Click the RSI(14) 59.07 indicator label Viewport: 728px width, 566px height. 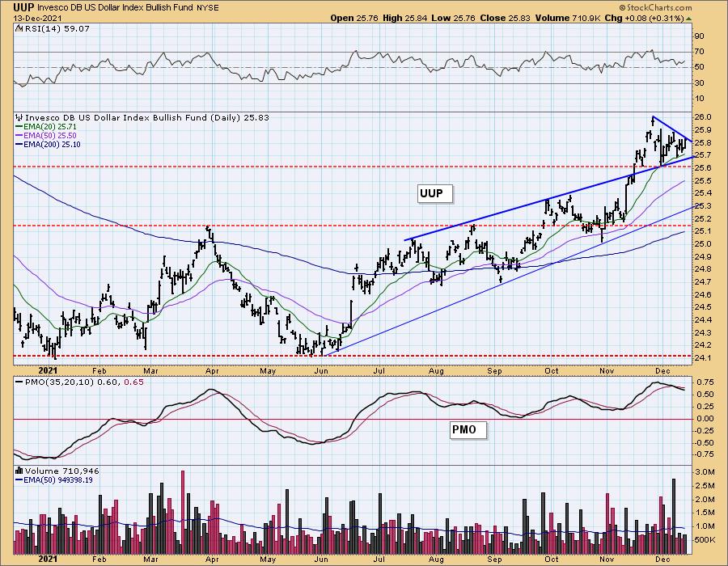click(x=56, y=29)
